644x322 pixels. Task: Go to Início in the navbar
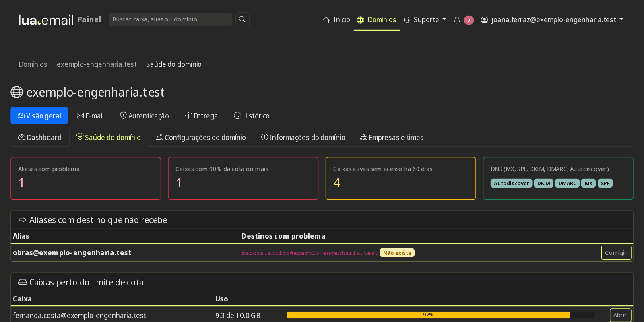[336, 20]
